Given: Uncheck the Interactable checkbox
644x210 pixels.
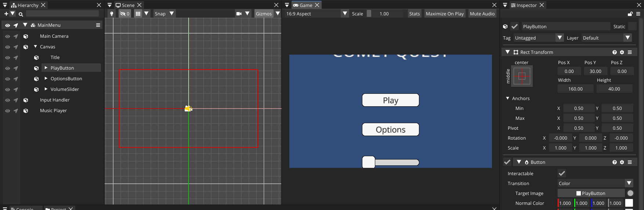Looking at the screenshot, I should (562, 173).
